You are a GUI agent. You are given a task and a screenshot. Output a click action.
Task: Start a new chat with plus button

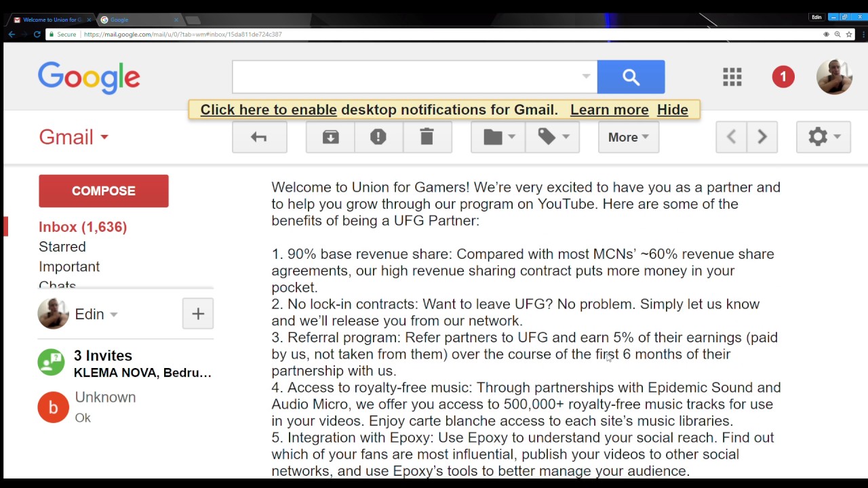[198, 314]
